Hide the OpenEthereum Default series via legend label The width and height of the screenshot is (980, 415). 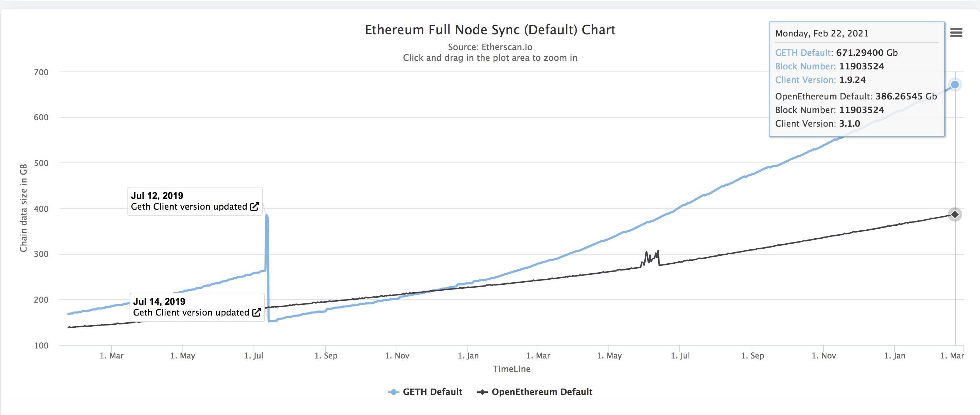pyautogui.click(x=542, y=392)
